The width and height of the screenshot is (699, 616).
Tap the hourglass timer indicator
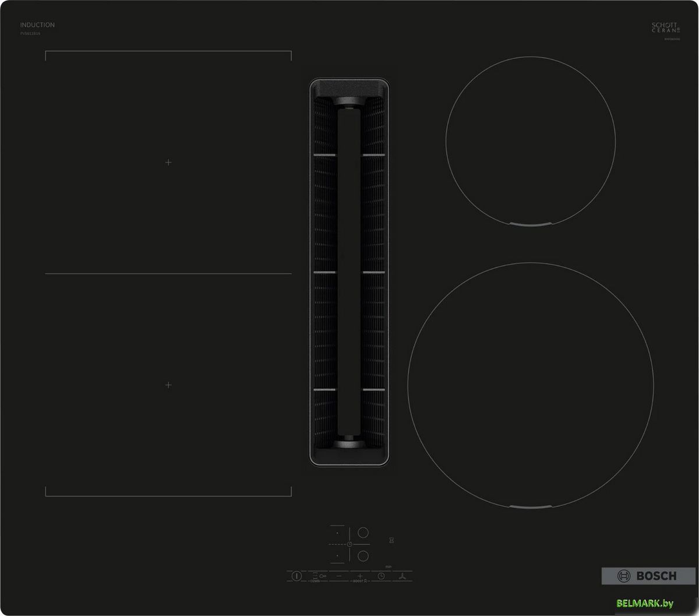[x=391, y=540]
